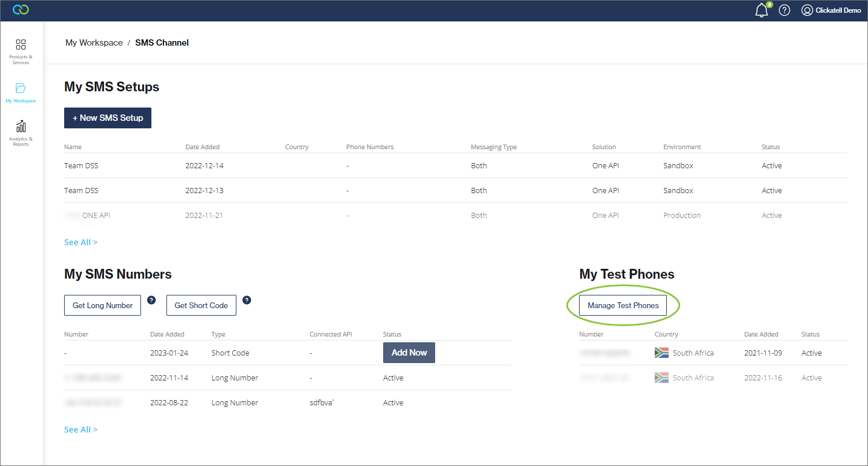Click the Clickatell logo

pos(21,10)
